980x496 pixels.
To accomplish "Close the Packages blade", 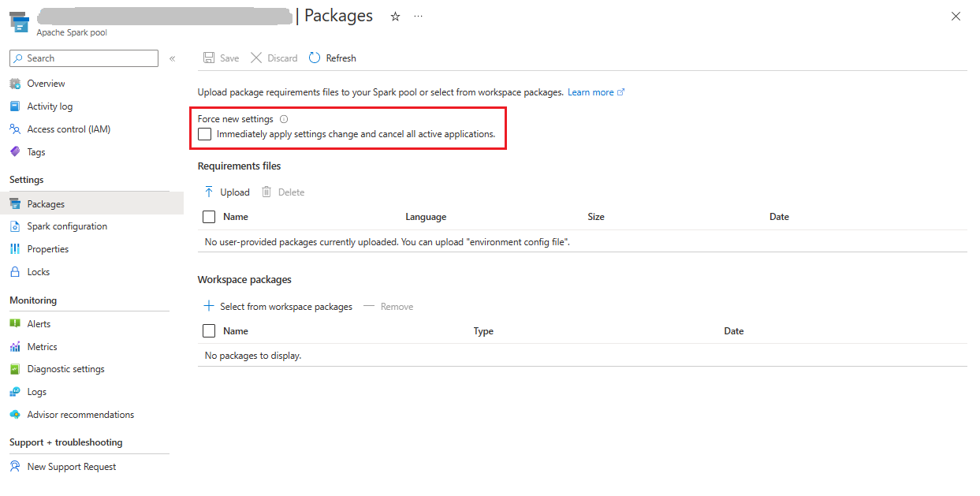I will 956,17.
